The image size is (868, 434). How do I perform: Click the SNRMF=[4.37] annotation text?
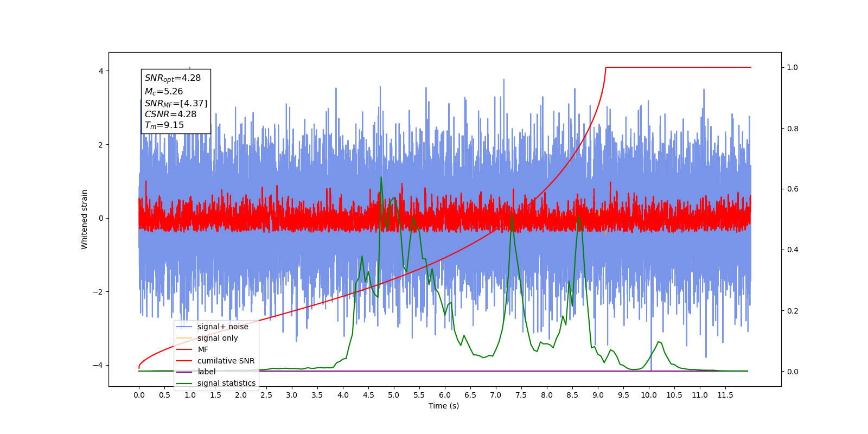pyautogui.click(x=176, y=103)
